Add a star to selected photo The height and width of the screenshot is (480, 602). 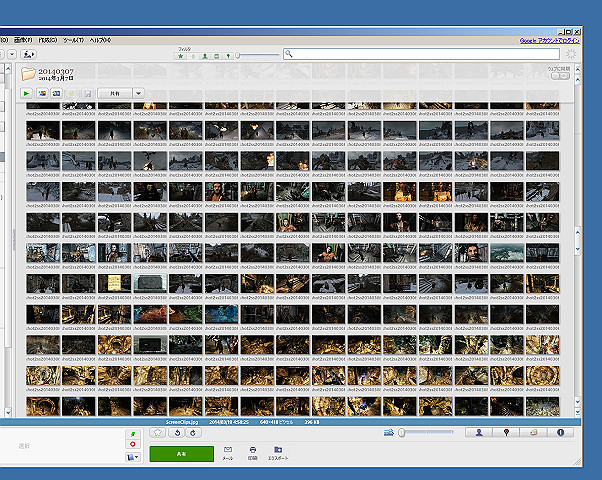tap(157, 433)
